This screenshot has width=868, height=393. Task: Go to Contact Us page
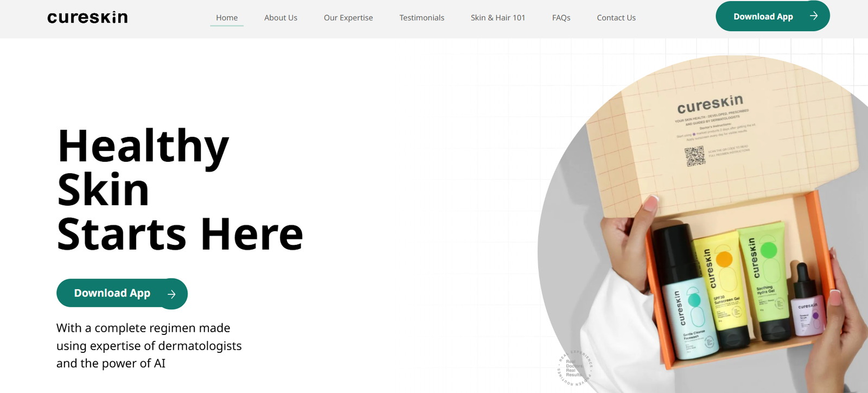click(616, 17)
